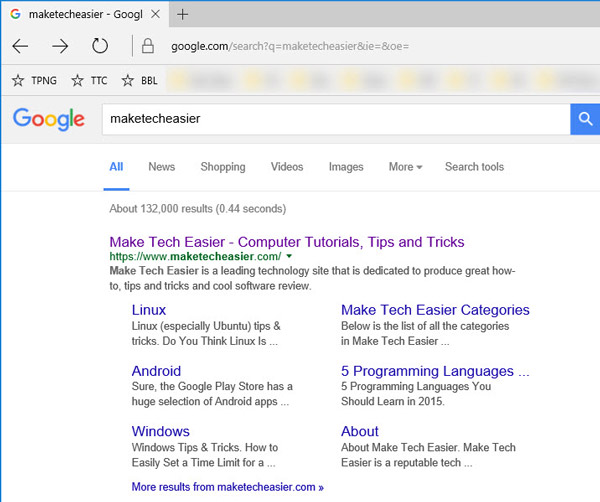Switch to the Videos tab
Viewport: 600px width, 502px height.
(287, 167)
